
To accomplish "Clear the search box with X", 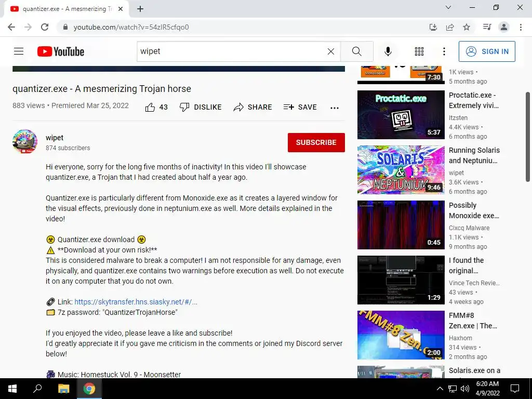I will pos(331,51).
